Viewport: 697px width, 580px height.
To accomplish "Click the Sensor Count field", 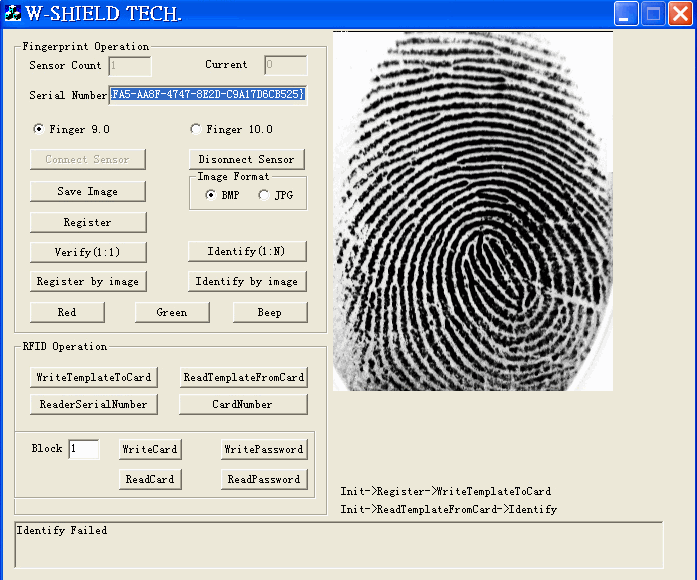I will tap(130, 66).
